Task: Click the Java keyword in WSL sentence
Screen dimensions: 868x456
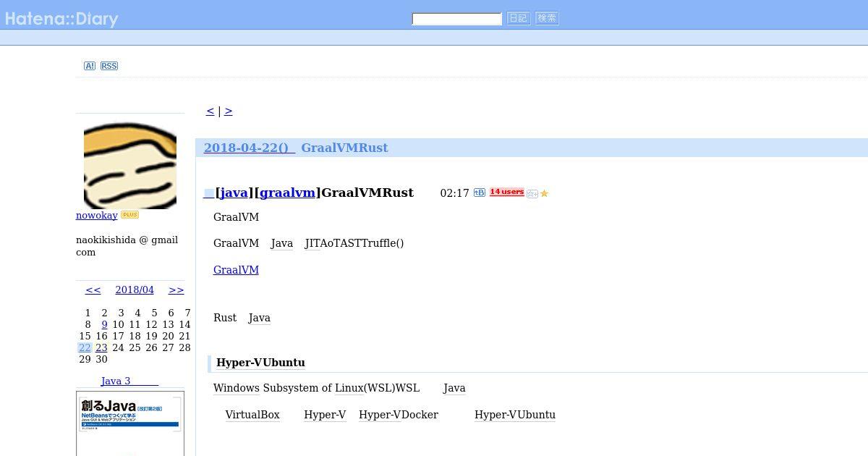Action: click(454, 388)
